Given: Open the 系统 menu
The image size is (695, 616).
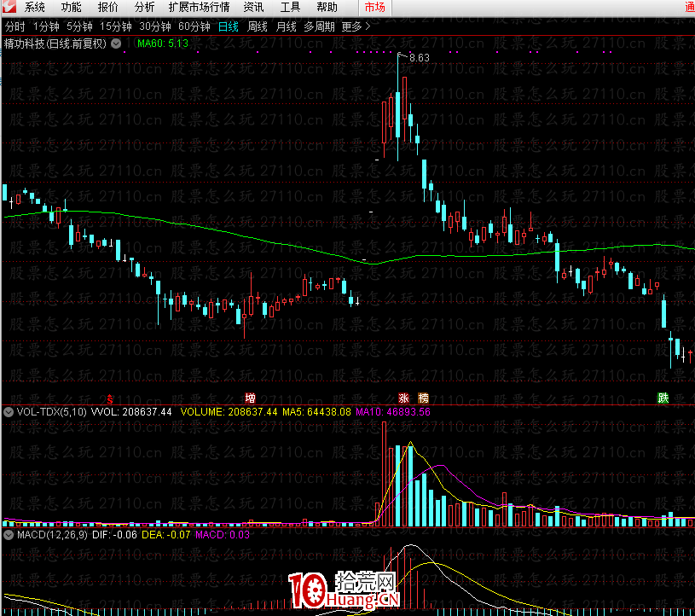Looking at the screenshot, I should click(x=35, y=7).
